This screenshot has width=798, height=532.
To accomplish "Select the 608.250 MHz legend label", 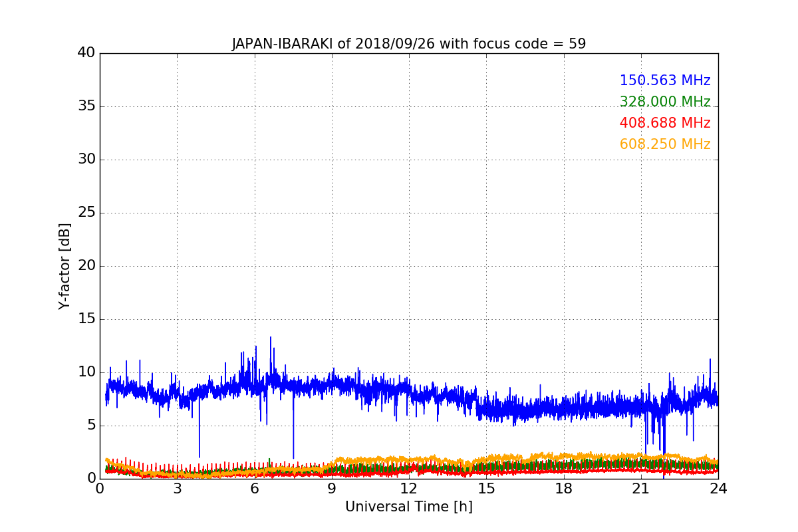I will tap(665, 144).
